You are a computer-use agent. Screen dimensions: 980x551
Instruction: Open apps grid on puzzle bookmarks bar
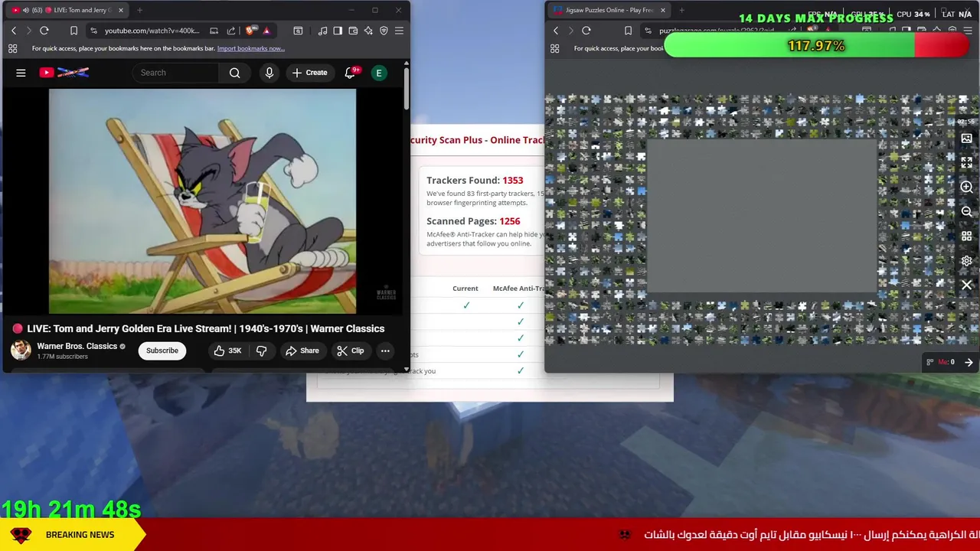pyautogui.click(x=555, y=48)
